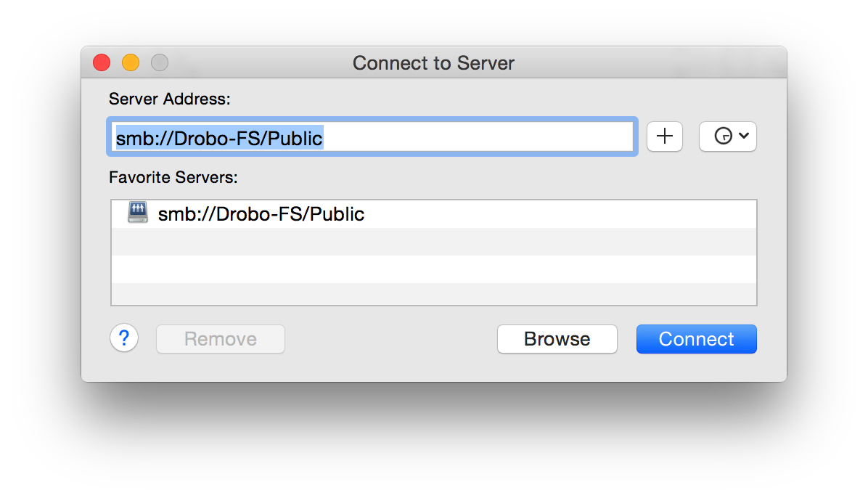Select the empty third row in favorites list
This screenshot has height=498, width=868.
433,269
